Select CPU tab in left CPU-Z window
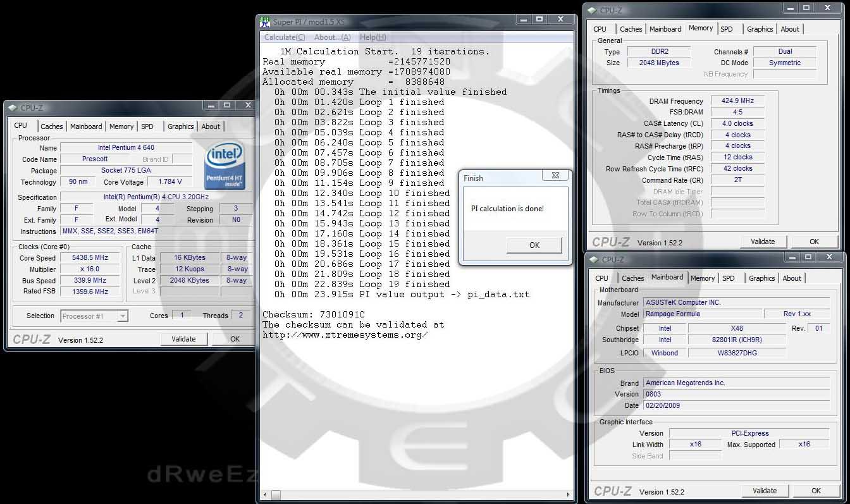The width and height of the screenshot is (850, 504). click(x=21, y=125)
